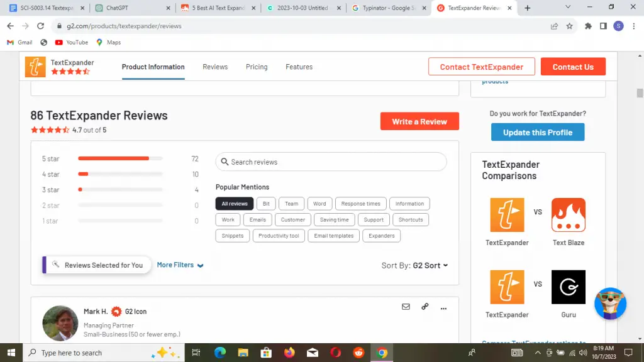The height and width of the screenshot is (362, 644).
Task: Copy link icon on Mark H. review
Action: (425, 307)
